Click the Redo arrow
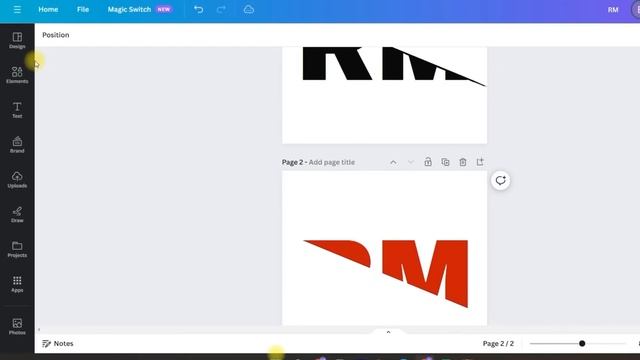The width and height of the screenshot is (640, 360). pyautogui.click(x=221, y=9)
